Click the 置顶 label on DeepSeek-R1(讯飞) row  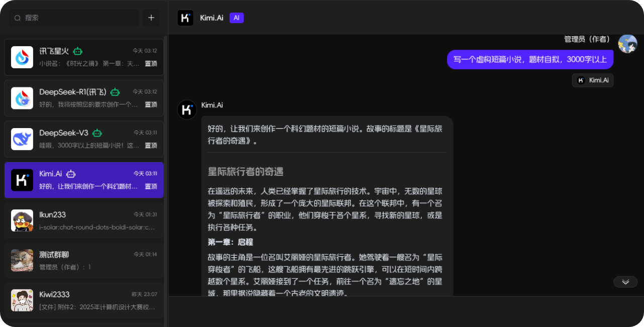click(151, 105)
